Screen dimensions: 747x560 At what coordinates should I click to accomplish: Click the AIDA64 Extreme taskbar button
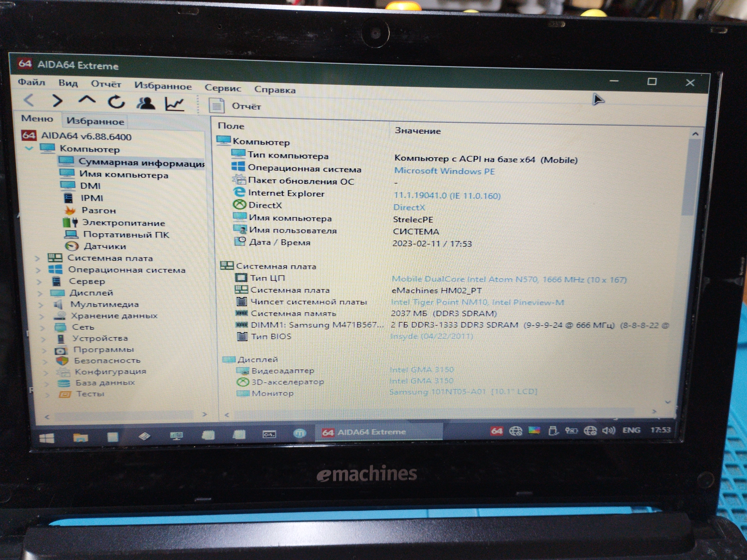point(379,432)
